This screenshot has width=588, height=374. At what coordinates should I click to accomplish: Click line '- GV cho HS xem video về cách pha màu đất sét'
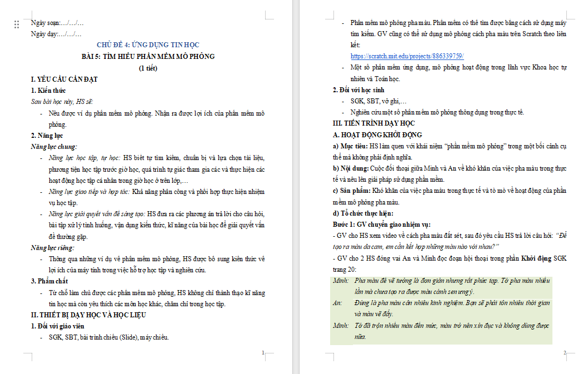[450, 241]
